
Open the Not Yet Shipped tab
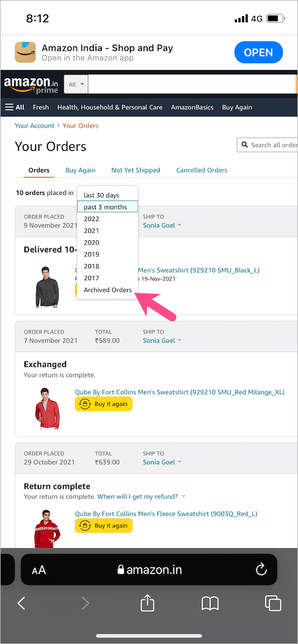click(135, 170)
